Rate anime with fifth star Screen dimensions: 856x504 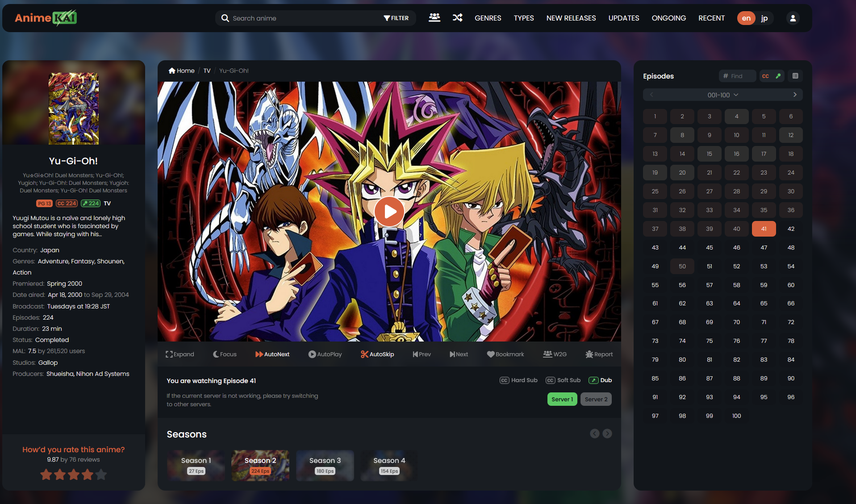coord(101,475)
